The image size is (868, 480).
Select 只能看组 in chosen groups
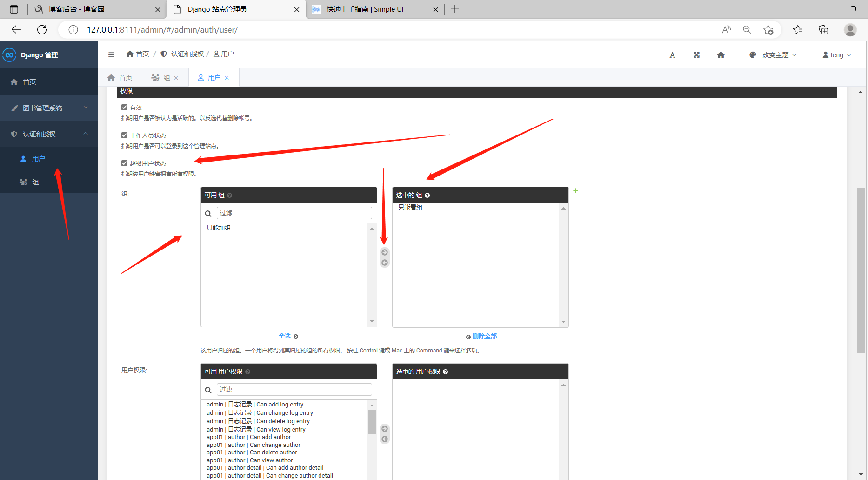pos(410,208)
